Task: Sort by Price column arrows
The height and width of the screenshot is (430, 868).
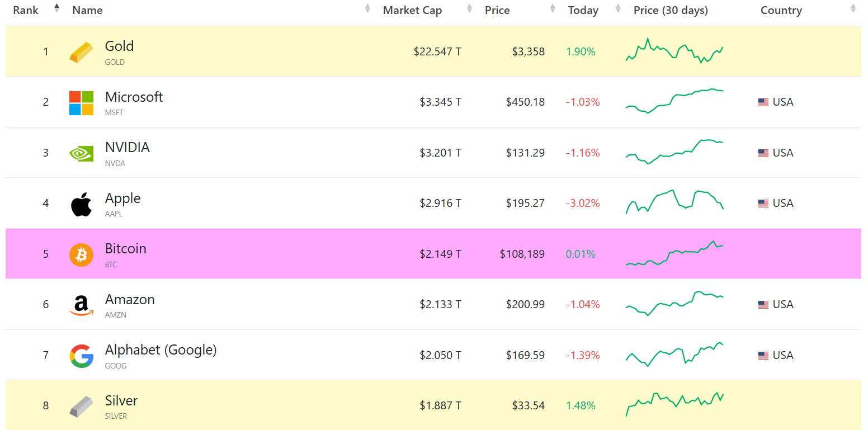Action: click(x=553, y=8)
